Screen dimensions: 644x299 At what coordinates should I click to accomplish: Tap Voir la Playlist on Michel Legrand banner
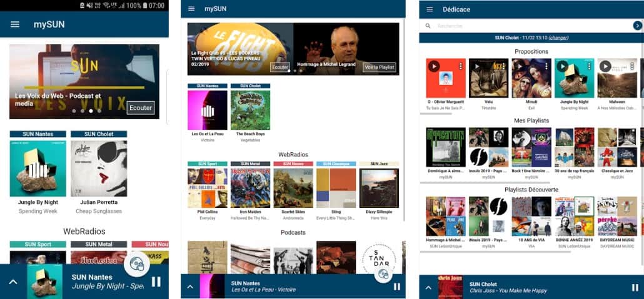tap(379, 67)
